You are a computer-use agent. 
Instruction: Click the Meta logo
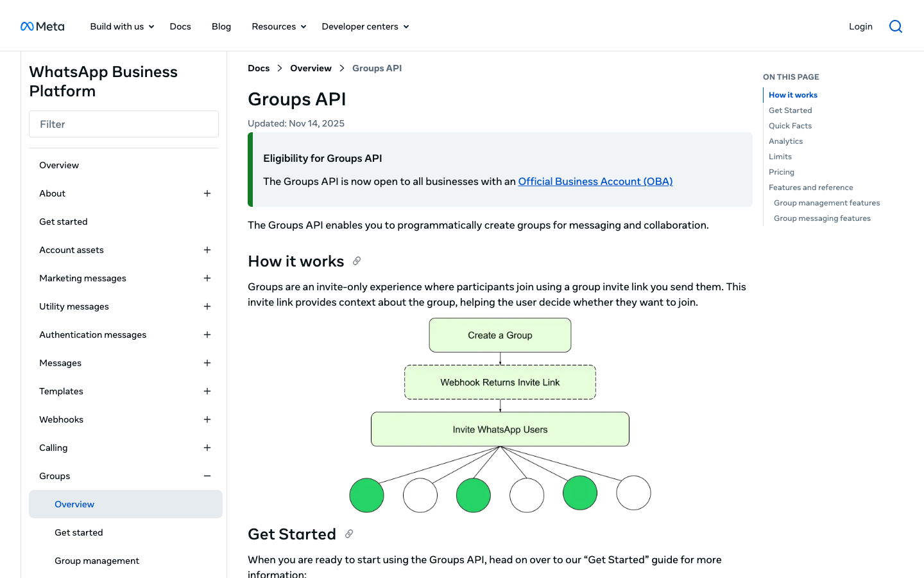tap(42, 26)
